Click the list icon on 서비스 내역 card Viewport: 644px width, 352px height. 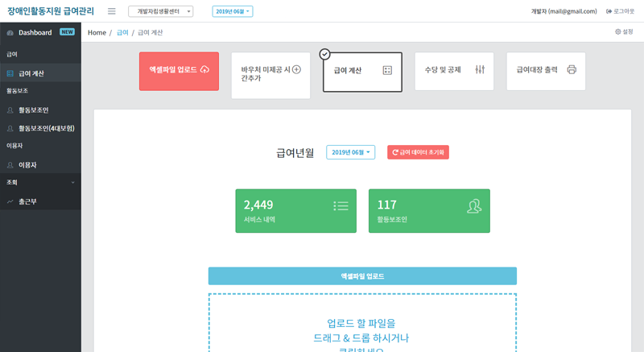[341, 206]
